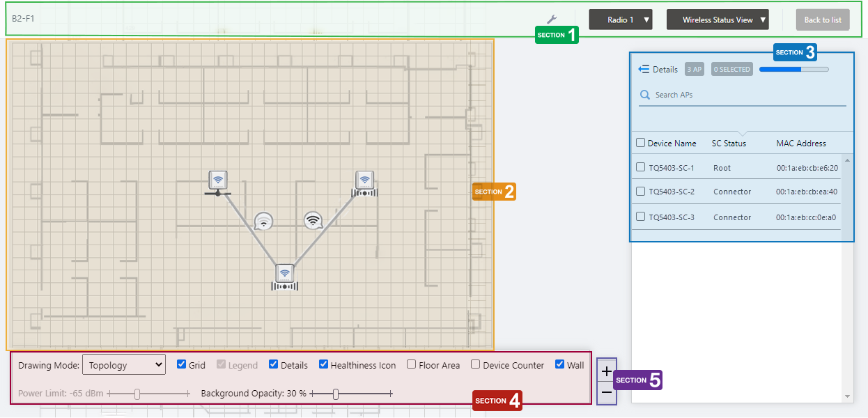Check the TQ5403-SC-2 device checkbox
Viewport: 868px width, 418px height.
pyautogui.click(x=641, y=191)
